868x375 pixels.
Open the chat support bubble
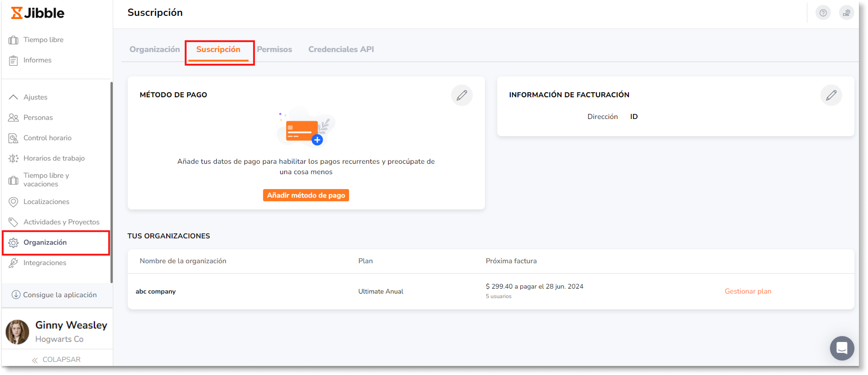pos(842,348)
